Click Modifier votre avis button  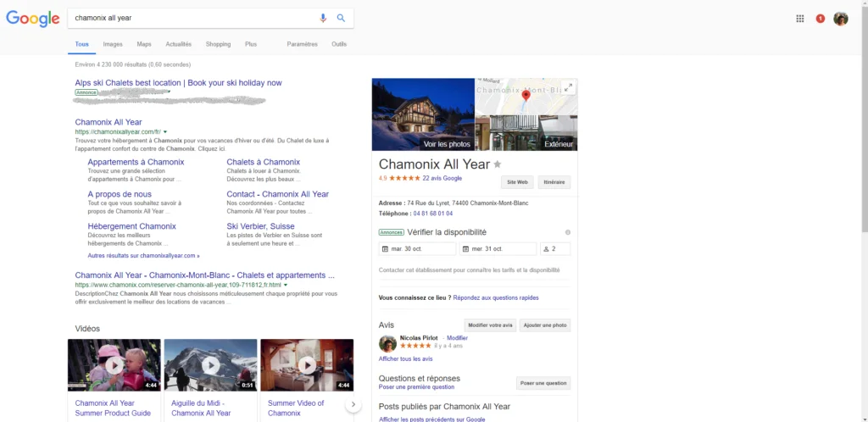tap(491, 325)
